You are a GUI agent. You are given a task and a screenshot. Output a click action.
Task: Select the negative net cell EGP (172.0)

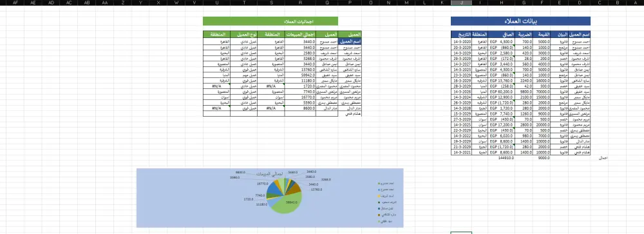502,59
